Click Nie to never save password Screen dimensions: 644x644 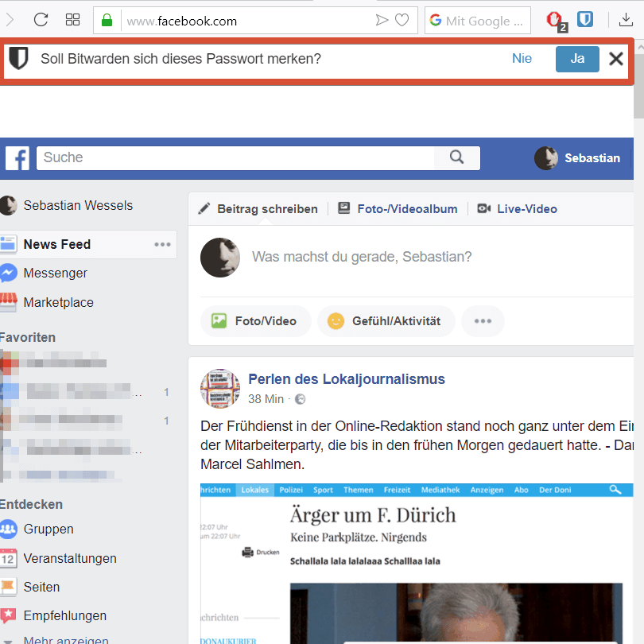tap(522, 58)
